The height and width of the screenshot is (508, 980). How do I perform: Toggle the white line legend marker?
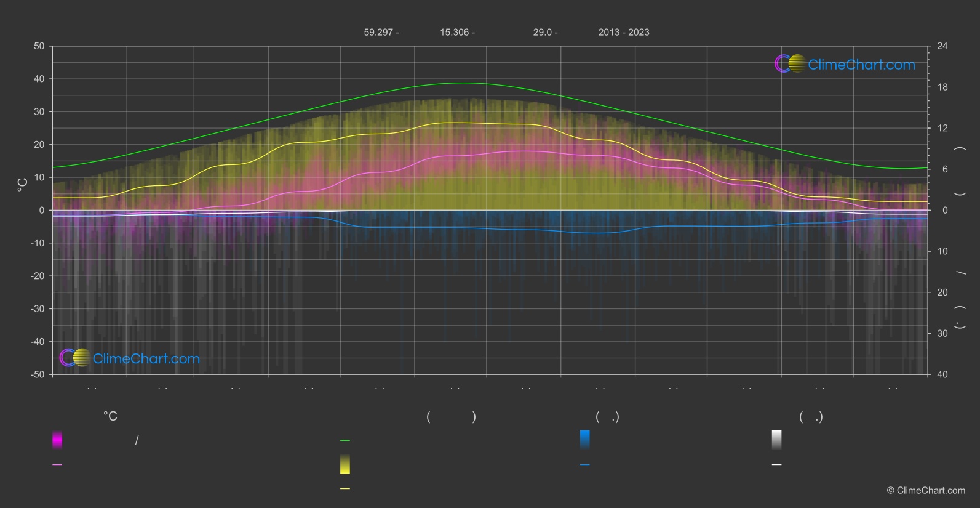(x=777, y=465)
